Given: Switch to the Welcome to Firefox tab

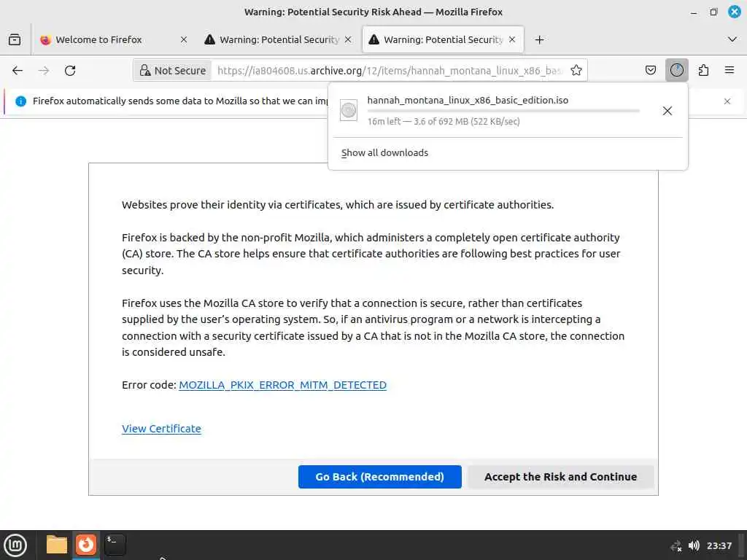Looking at the screenshot, I should [114, 39].
